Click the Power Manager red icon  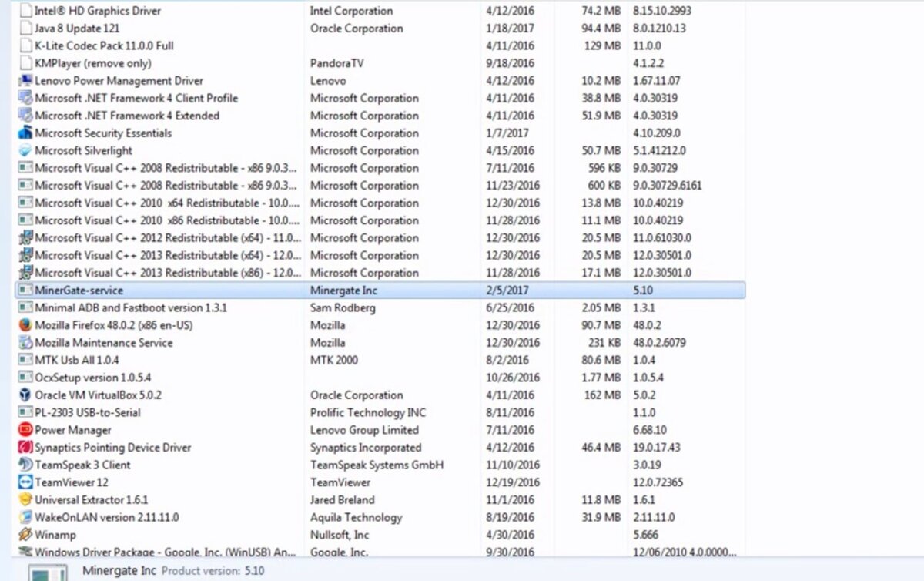pyautogui.click(x=25, y=430)
